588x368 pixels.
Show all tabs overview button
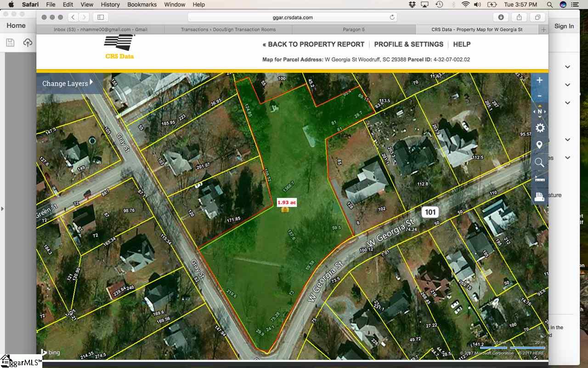pyautogui.click(x=537, y=17)
